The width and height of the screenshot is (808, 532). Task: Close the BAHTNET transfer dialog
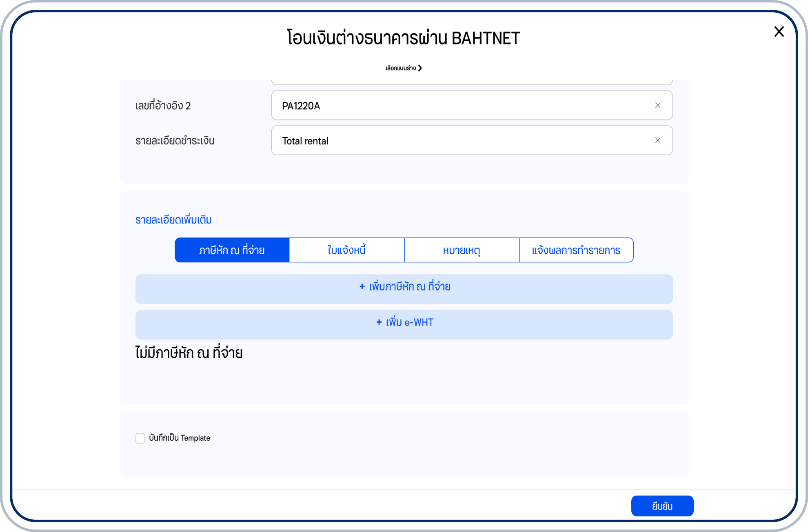[779, 32]
